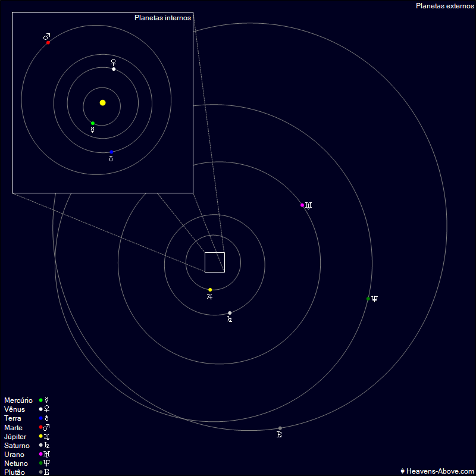The width and height of the screenshot is (476, 476).
Task: Click the green Mercury dot near the Sun
Action: point(93,123)
